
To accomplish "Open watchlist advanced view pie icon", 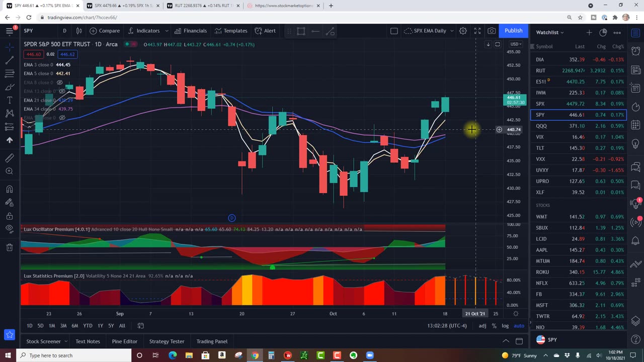I will (603, 33).
